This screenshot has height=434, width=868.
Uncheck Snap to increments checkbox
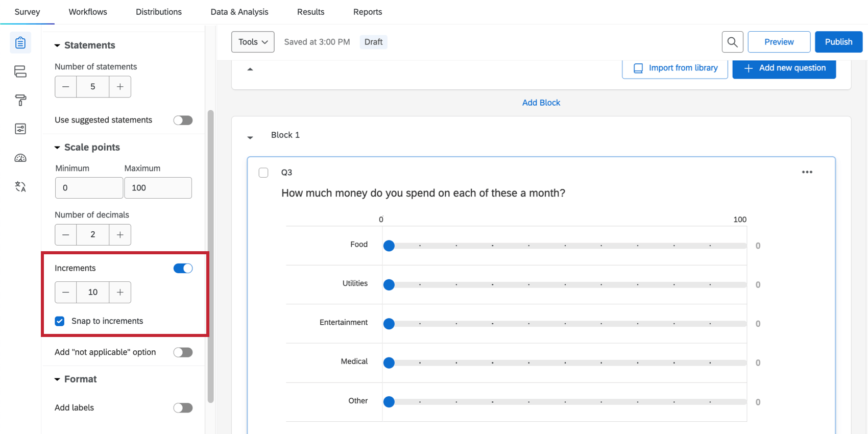pos(60,321)
